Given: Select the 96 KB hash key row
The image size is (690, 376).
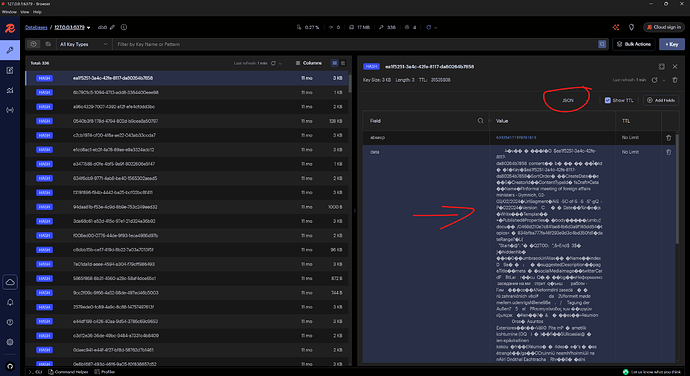Looking at the screenshot, I should coord(187,250).
